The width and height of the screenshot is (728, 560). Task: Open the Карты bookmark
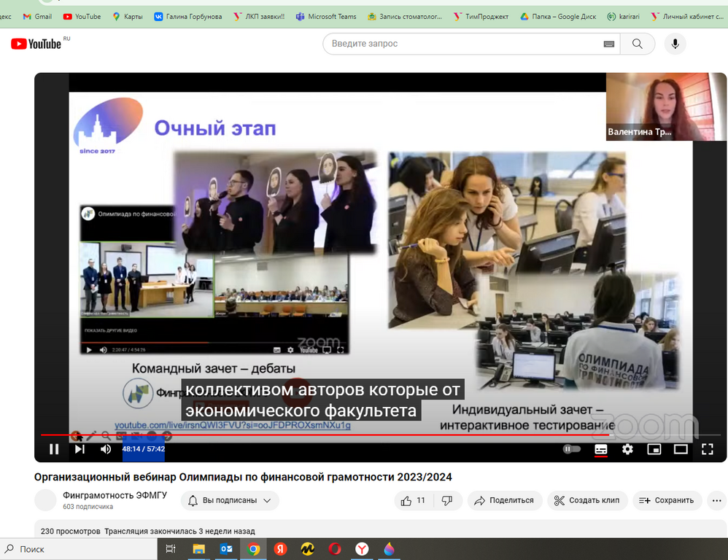(x=128, y=17)
